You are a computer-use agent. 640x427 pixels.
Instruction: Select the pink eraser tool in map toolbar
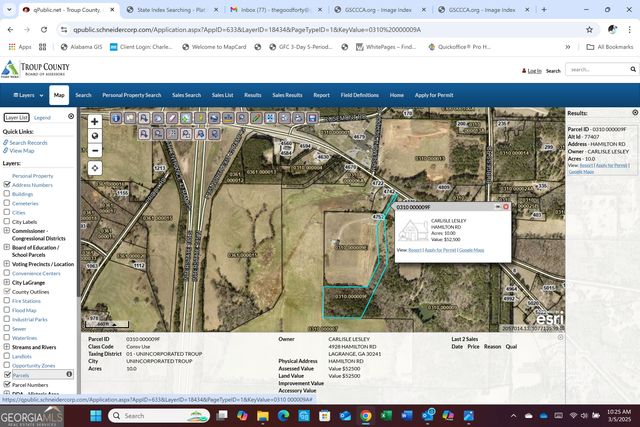(172, 118)
